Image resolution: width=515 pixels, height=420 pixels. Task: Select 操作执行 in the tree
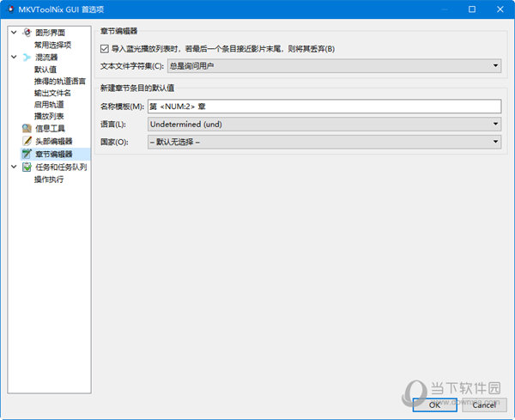(49, 180)
